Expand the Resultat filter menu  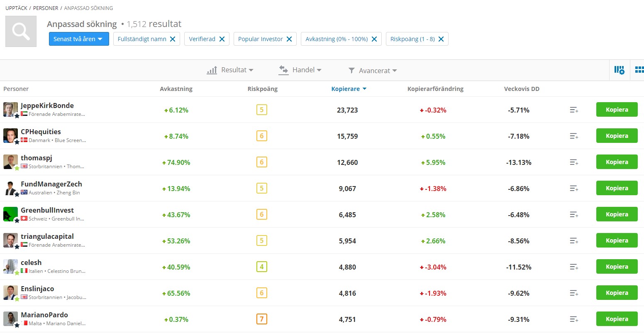[230, 70]
